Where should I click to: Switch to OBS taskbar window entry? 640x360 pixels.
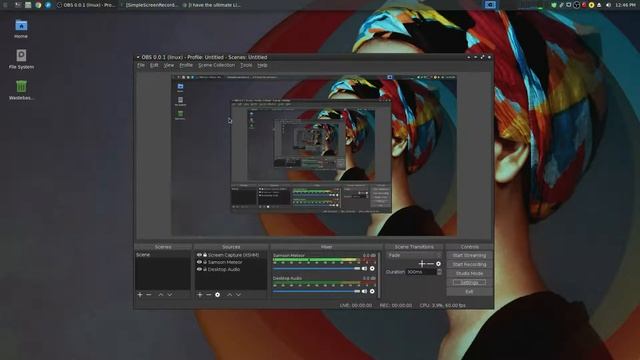click(86, 5)
